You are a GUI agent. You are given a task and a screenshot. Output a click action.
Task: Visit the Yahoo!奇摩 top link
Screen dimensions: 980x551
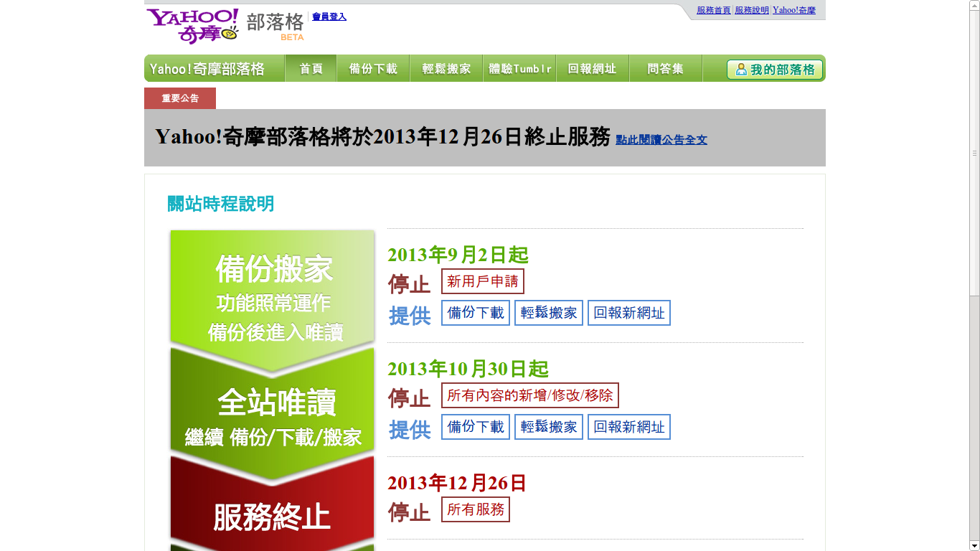tap(794, 10)
